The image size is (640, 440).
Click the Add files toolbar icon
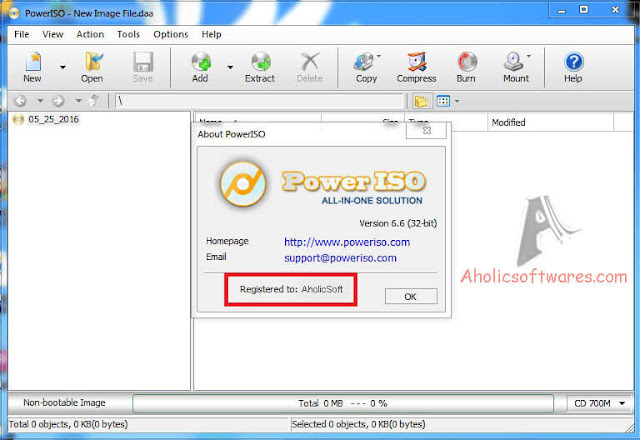pyautogui.click(x=200, y=67)
